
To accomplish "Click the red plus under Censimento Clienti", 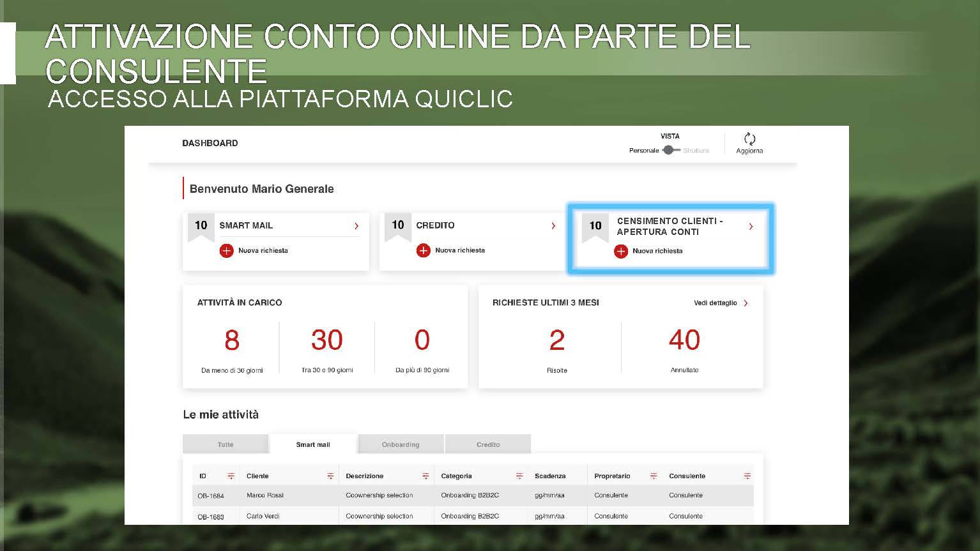I will (620, 251).
